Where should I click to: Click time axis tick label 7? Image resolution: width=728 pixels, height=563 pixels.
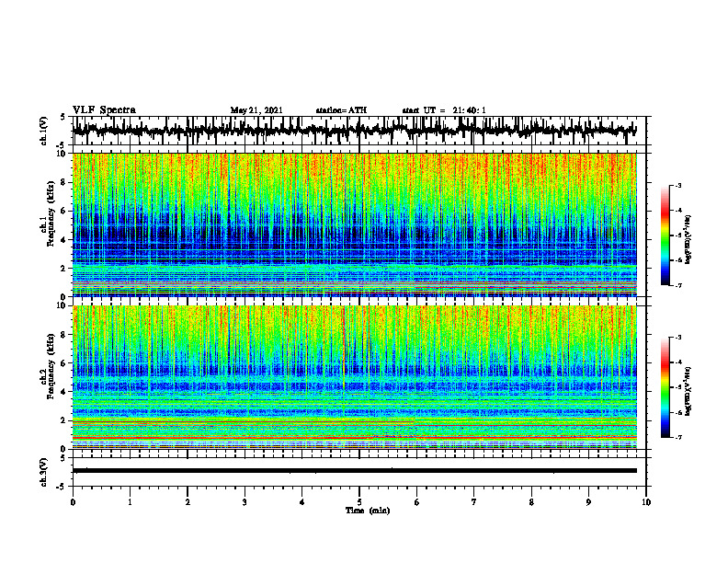pos(474,502)
